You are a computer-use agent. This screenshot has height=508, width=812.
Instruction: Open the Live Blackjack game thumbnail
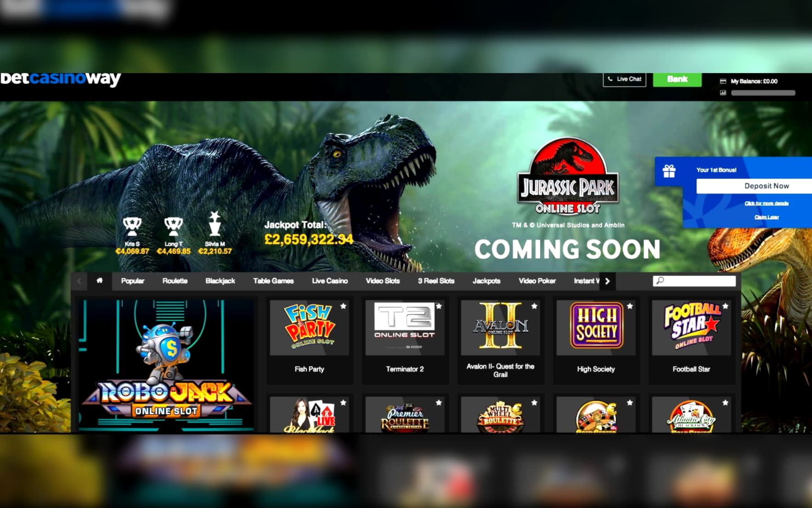(310, 415)
